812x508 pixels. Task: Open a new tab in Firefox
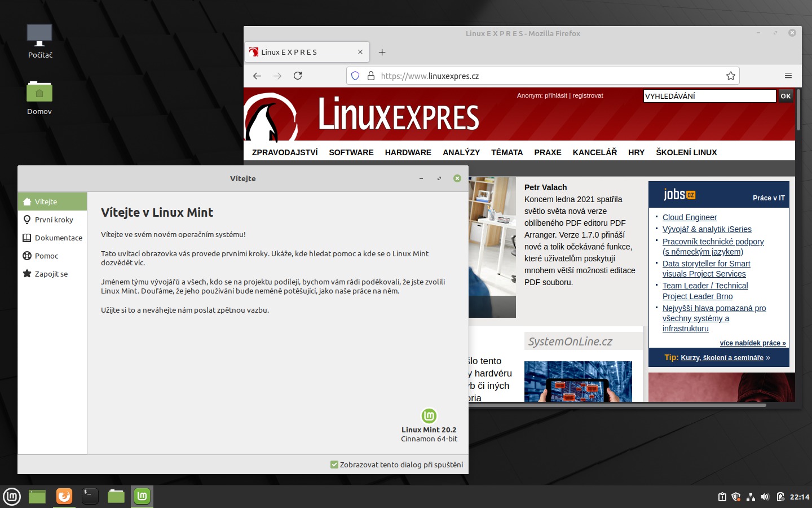pos(382,52)
